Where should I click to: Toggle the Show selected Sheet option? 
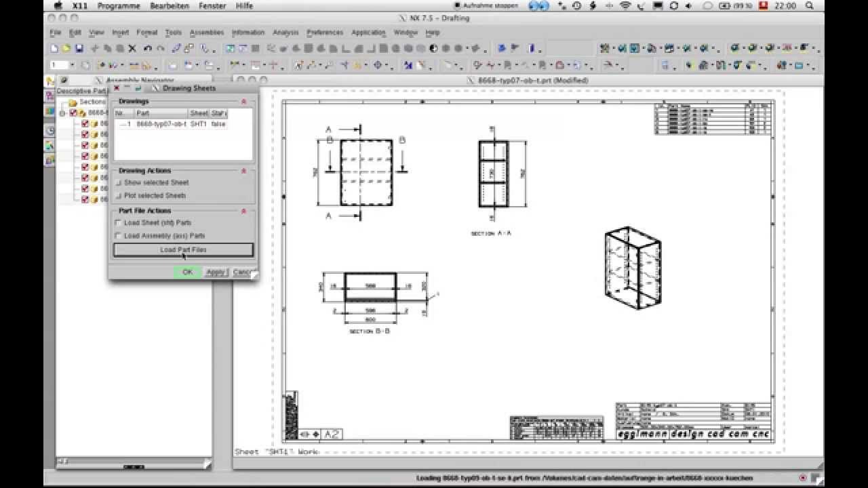(x=119, y=183)
